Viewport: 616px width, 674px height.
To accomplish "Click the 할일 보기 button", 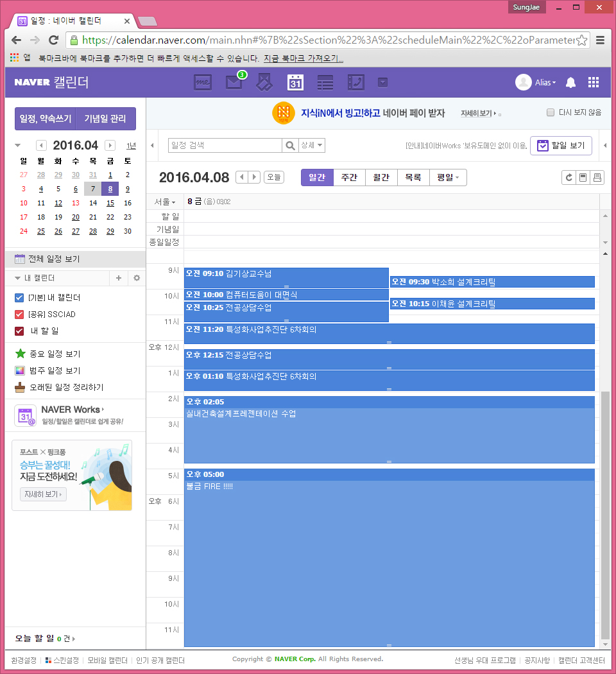I will coord(561,146).
